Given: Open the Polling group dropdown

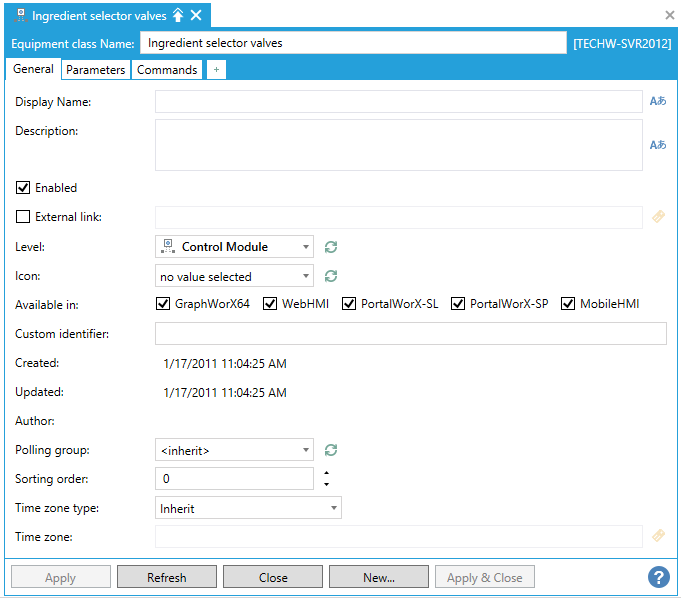Looking at the screenshot, I should point(235,451).
